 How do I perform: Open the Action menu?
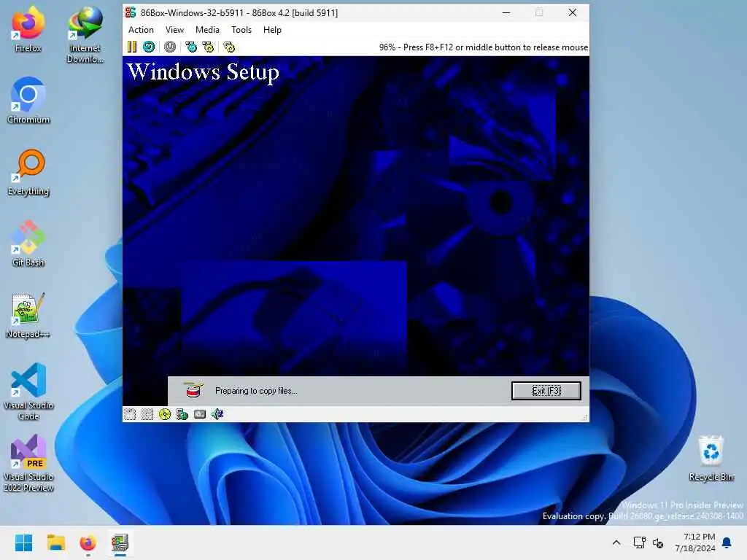[141, 29]
